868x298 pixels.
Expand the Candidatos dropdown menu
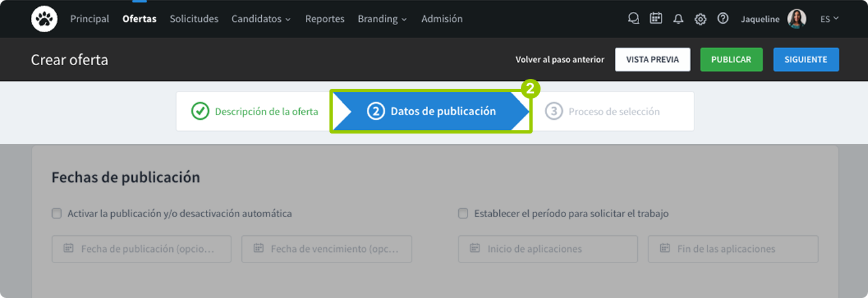tap(261, 19)
